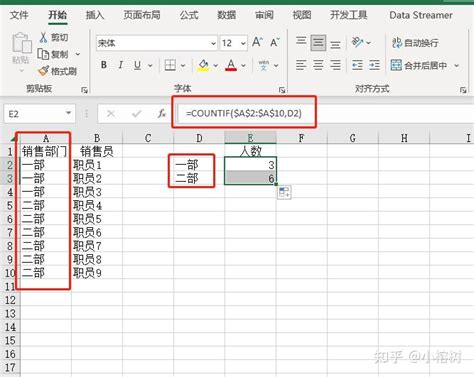Image resolution: width=474 pixels, height=377 pixels.
Task: Switch to the Home (开始) tab
Action: click(x=57, y=15)
